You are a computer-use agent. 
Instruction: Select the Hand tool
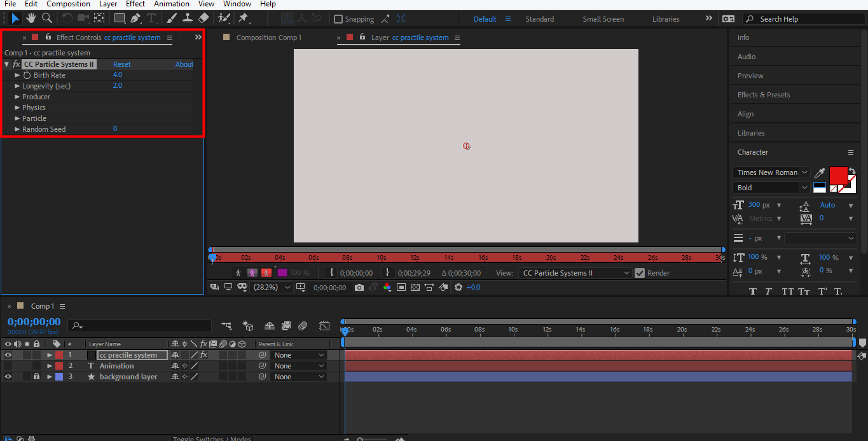click(31, 18)
